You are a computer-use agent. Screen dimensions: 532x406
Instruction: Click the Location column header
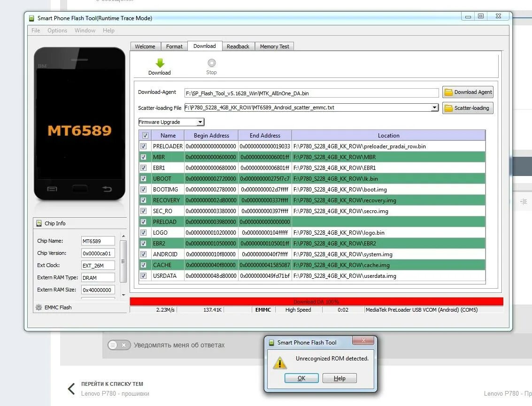[x=388, y=136]
